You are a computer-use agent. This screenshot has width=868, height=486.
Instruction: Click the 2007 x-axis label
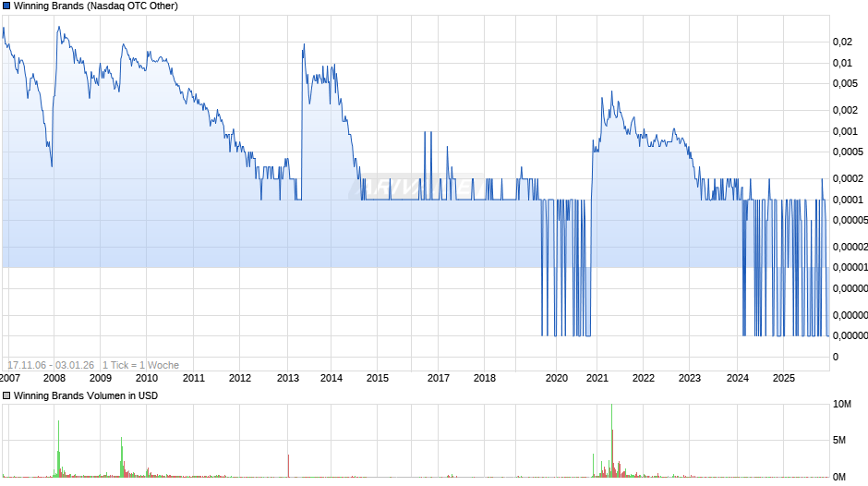pos(10,378)
